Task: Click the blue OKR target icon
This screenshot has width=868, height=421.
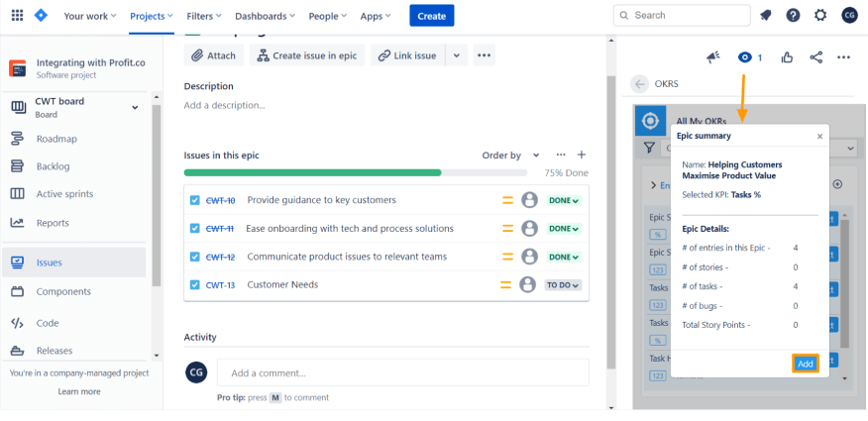Action: click(x=650, y=120)
